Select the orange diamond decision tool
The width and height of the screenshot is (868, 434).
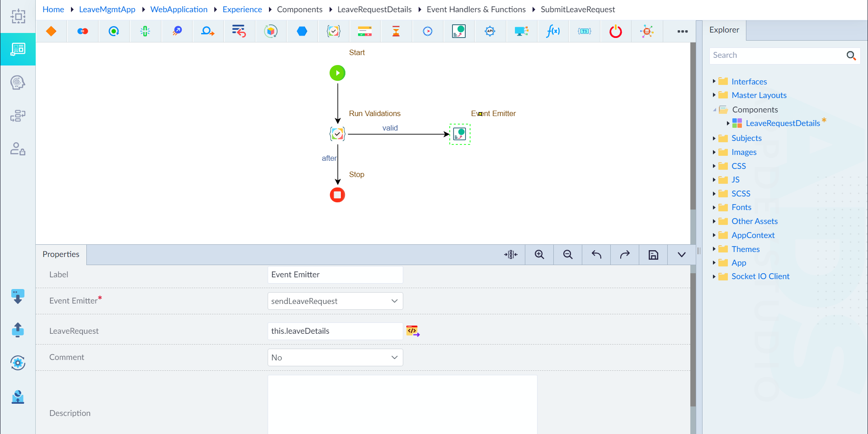point(51,31)
